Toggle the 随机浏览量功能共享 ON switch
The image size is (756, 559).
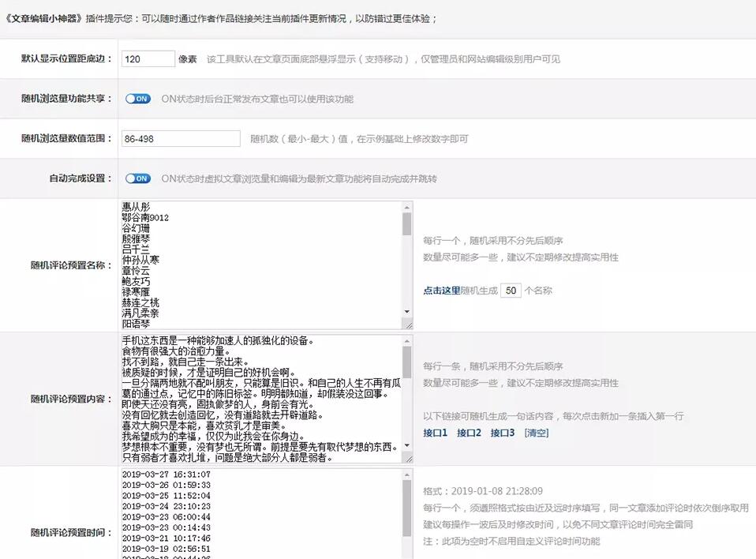pos(138,99)
